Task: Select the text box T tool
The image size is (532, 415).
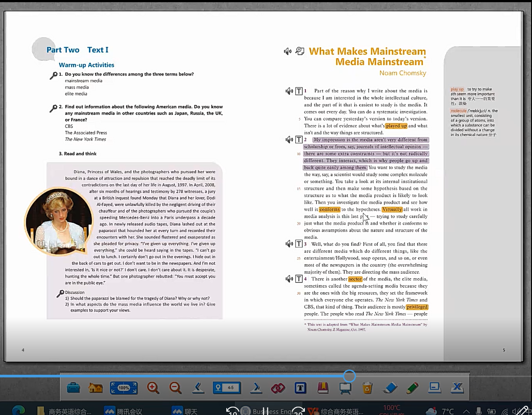Action: click(x=300, y=387)
